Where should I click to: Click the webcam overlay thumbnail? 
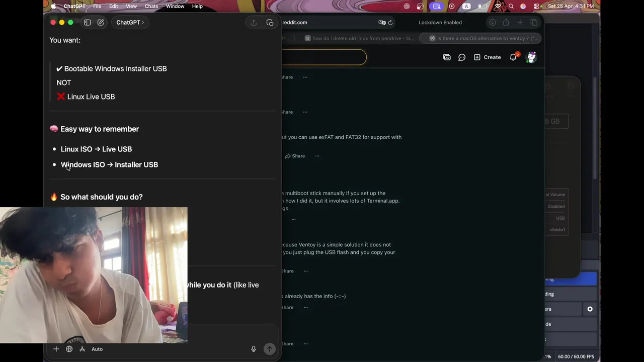tap(94, 275)
